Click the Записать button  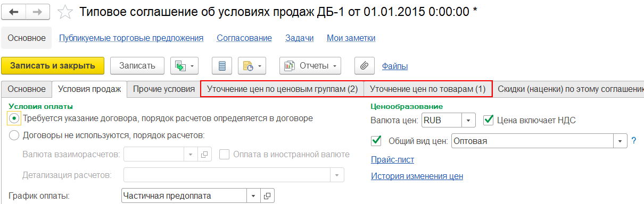(137, 66)
